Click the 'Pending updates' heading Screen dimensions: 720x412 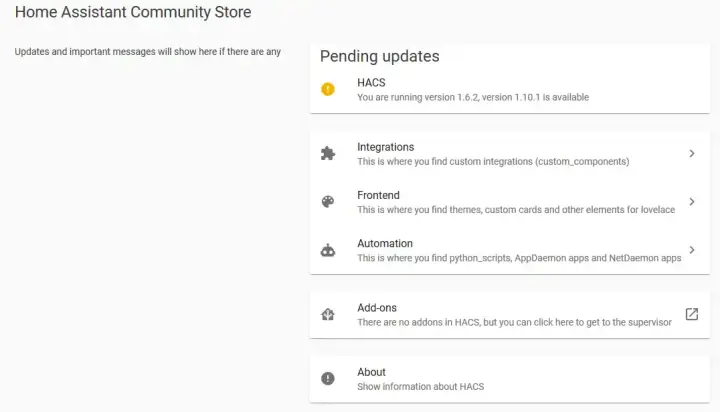(379, 56)
